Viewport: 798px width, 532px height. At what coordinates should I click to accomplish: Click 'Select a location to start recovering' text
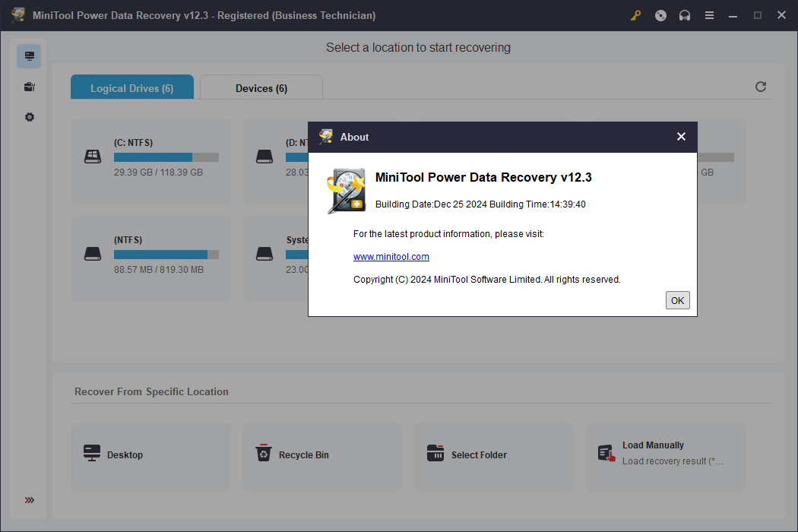[418, 47]
